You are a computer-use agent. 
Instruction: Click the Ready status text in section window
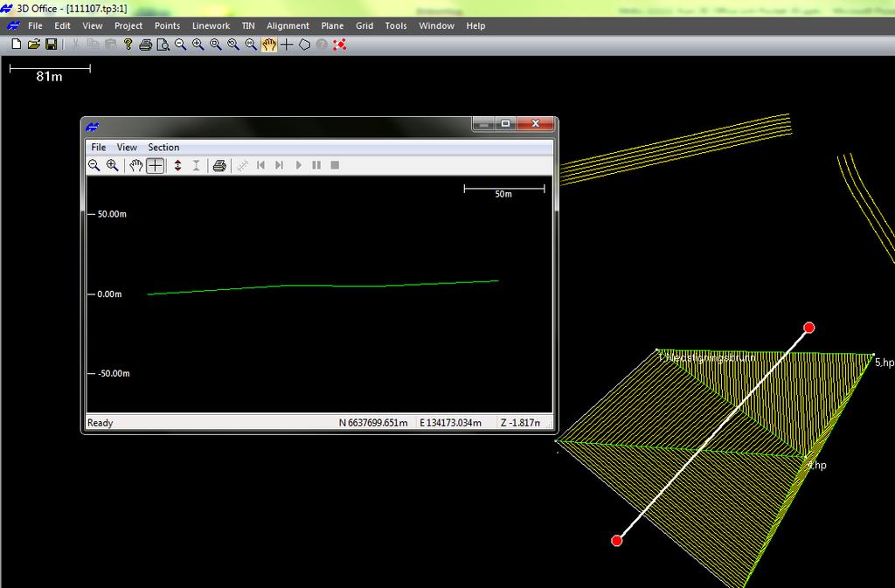(x=100, y=423)
